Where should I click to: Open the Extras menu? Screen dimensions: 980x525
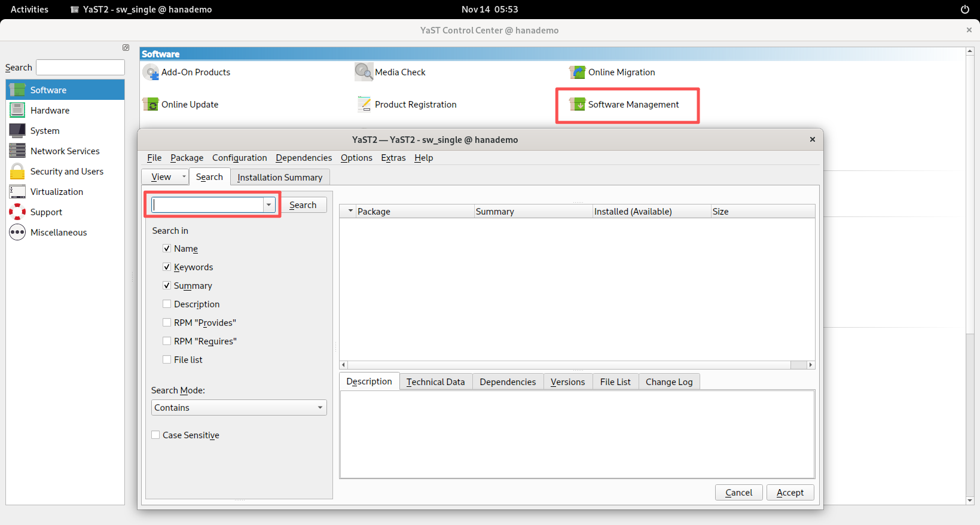pyautogui.click(x=393, y=158)
